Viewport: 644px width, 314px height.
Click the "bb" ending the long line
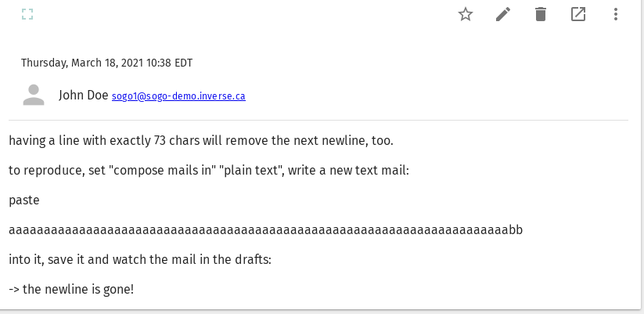[x=516, y=229]
